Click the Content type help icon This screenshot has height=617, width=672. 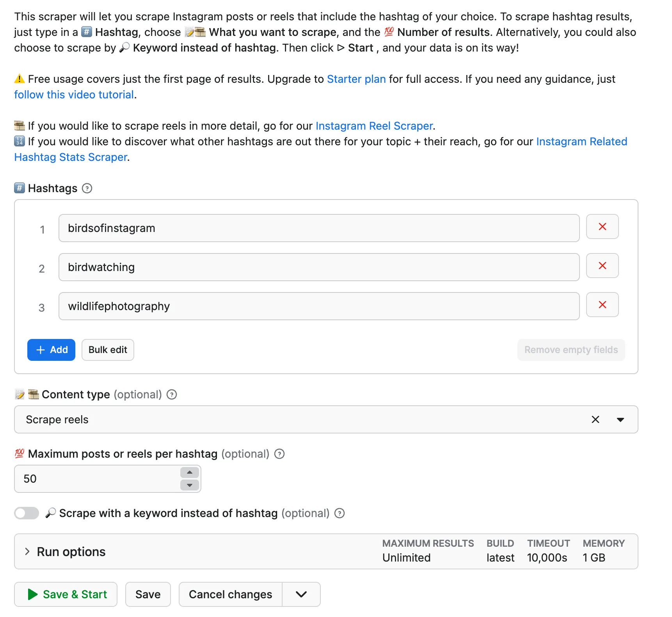[x=172, y=394]
